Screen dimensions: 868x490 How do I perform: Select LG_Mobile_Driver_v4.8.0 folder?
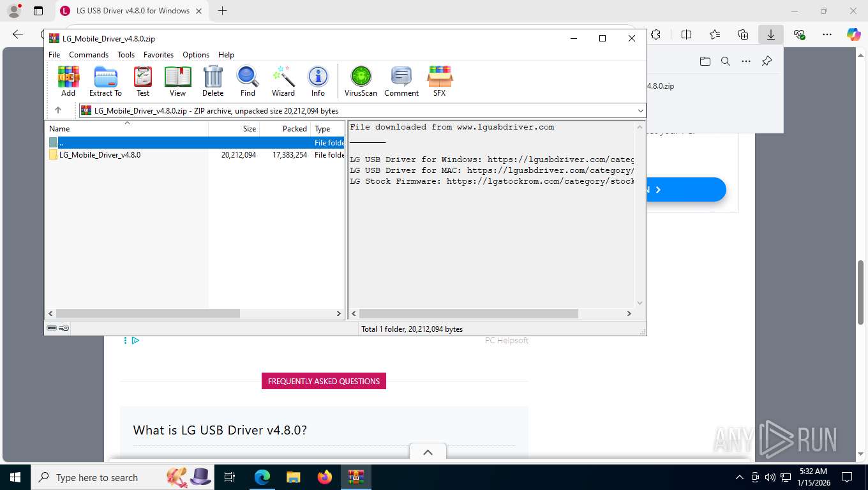click(100, 155)
